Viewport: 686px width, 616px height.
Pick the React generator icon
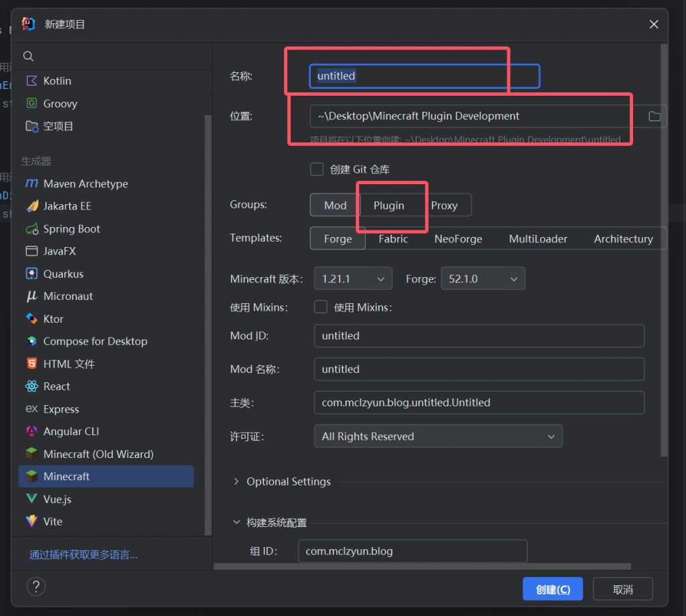[31, 386]
